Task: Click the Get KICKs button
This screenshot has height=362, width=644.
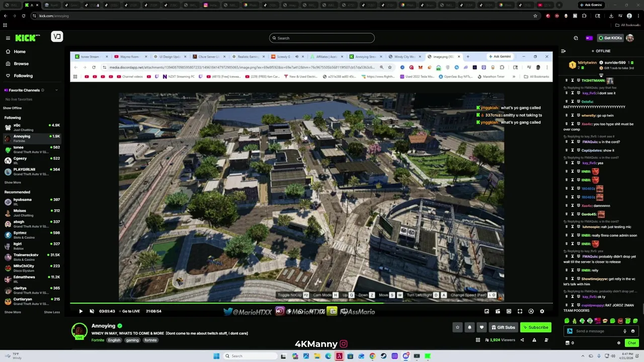Action: [610, 38]
